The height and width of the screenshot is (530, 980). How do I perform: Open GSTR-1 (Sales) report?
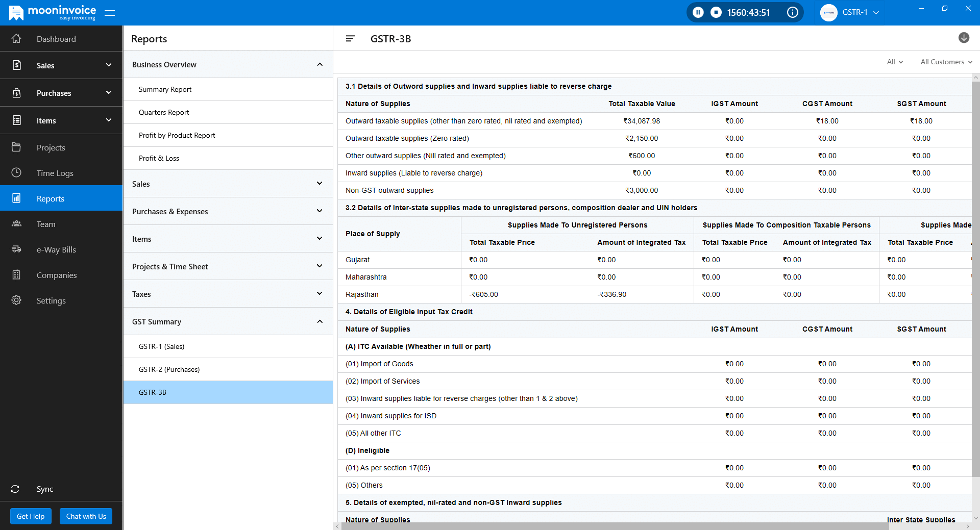click(x=228, y=346)
